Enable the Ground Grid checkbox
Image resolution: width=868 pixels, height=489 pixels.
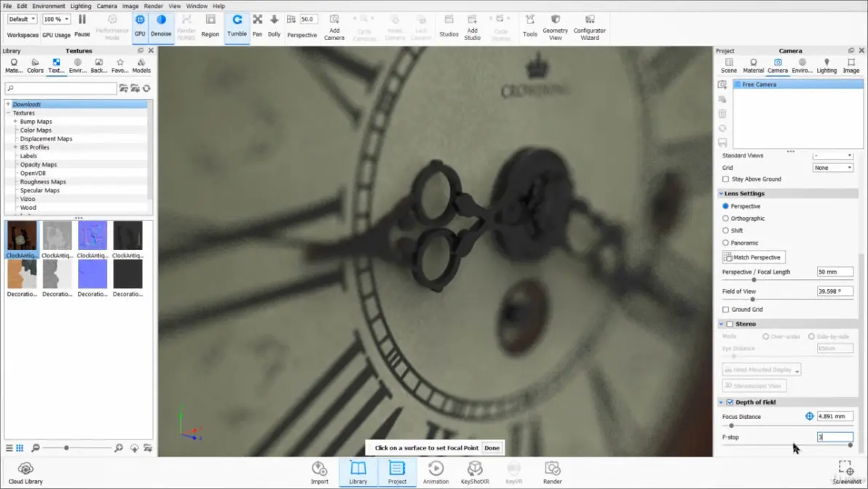pyautogui.click(x=725, y=309)
